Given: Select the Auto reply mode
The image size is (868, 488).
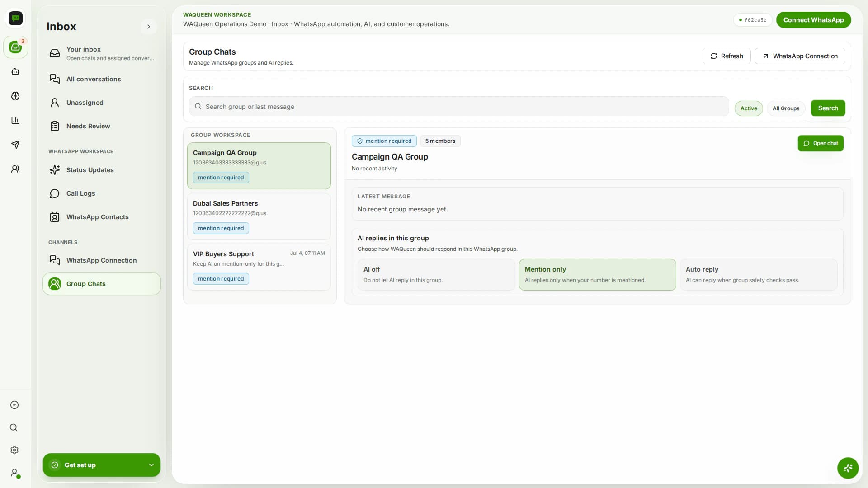Looking at the screenshot, I should pyautogui.click(x=759, y=275).
